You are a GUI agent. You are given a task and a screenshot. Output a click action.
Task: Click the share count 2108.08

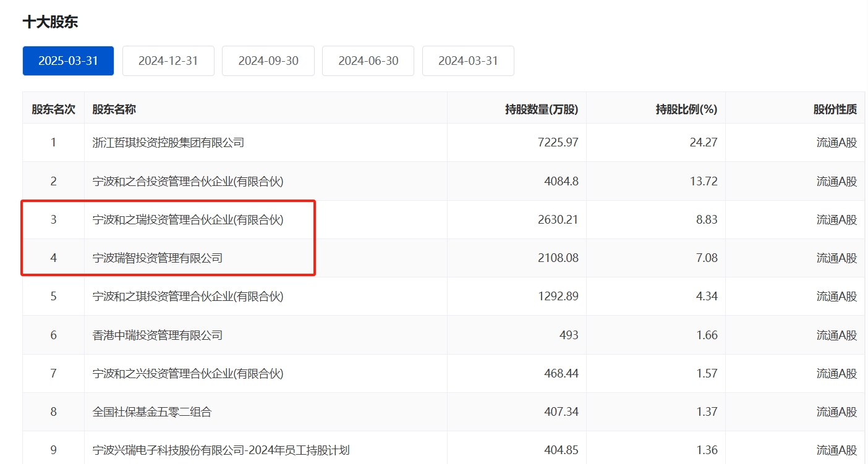click(x=558, y=258)
